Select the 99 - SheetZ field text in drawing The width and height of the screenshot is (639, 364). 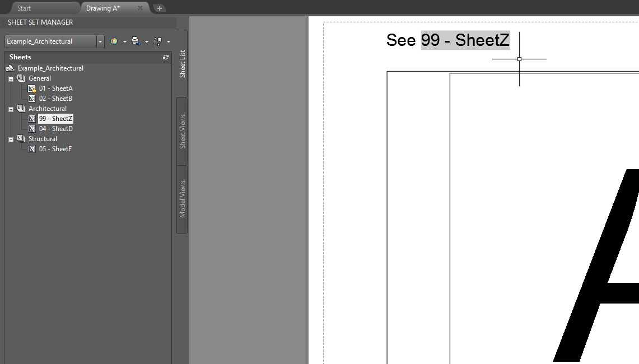coord(465,40)
